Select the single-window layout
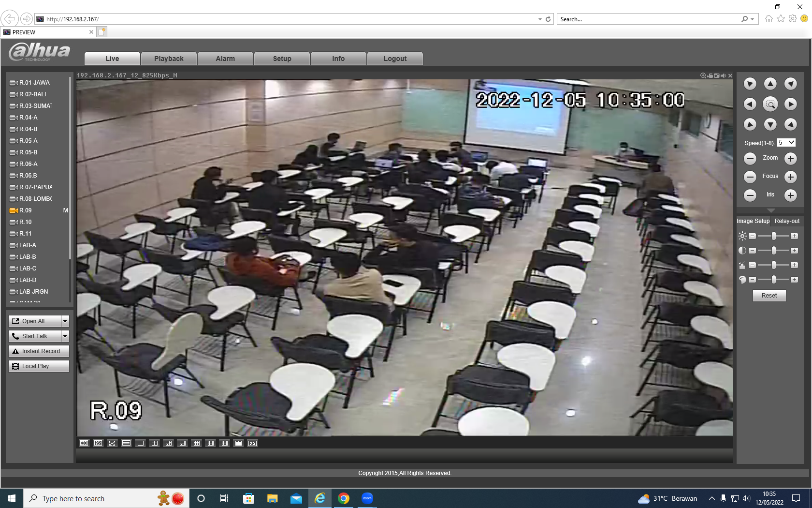Viewport: 812px width, 508px height. [141, 443]
